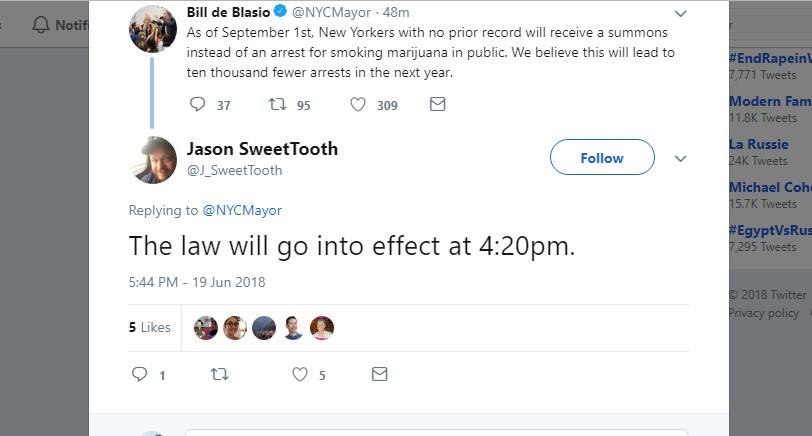This screenshot has height=436, width=812.
Task: Open the @NYCMayor replying-to link
Action: (242, 210)
